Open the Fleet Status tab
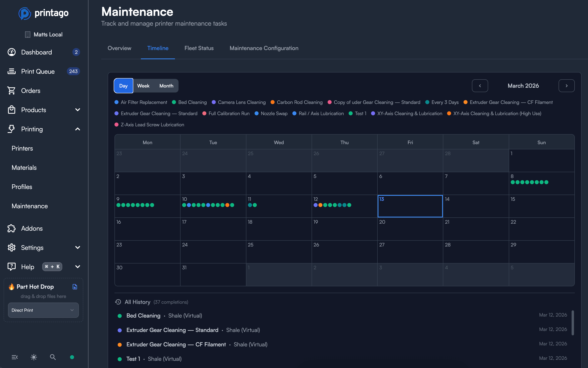This screenshot has width=588, height=368. point(199,48)
